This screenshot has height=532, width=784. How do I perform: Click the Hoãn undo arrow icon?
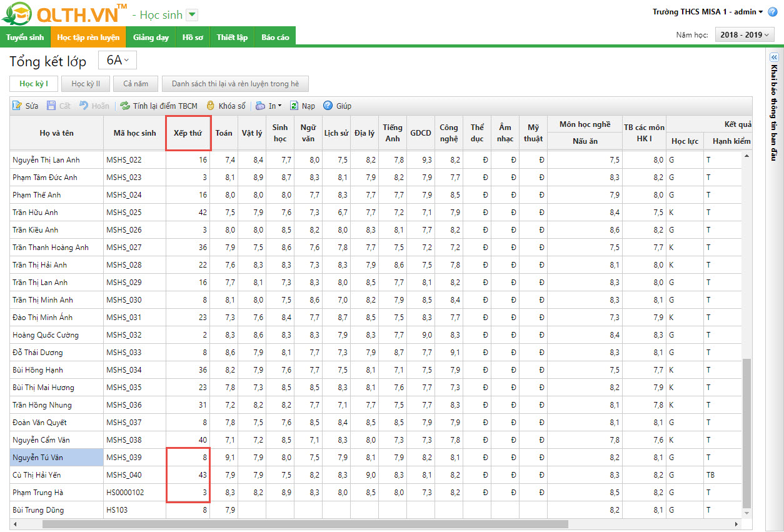pyautogui.click(x=84, y=106)
